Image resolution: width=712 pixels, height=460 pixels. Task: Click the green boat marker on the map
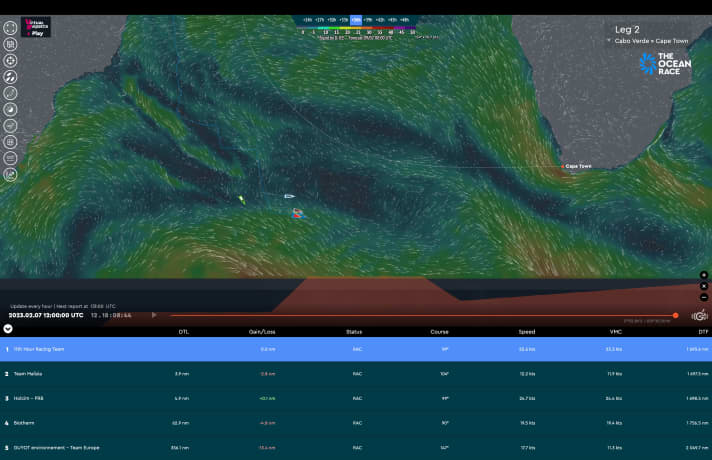click(x=242, y=199)
